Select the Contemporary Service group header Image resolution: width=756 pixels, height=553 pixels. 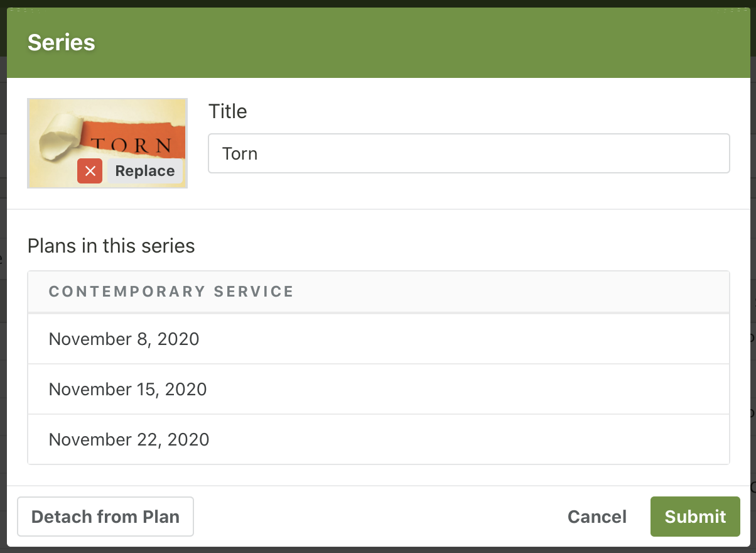coord(171,292)
